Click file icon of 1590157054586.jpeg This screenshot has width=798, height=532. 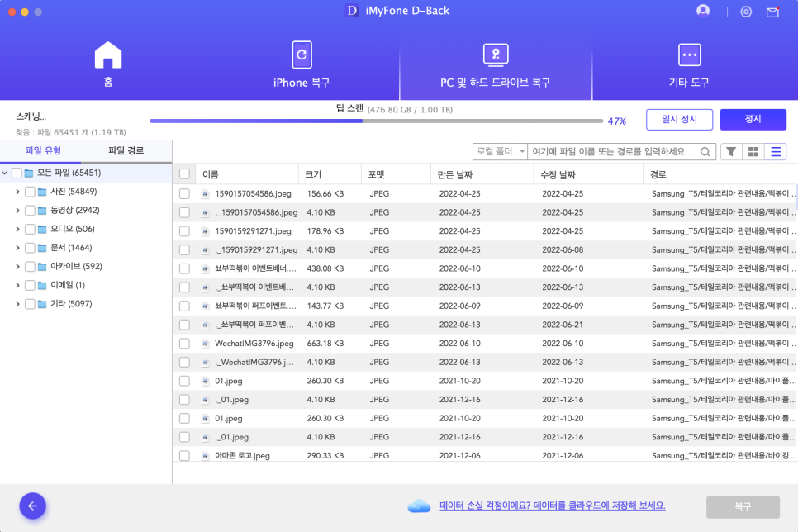206,194
